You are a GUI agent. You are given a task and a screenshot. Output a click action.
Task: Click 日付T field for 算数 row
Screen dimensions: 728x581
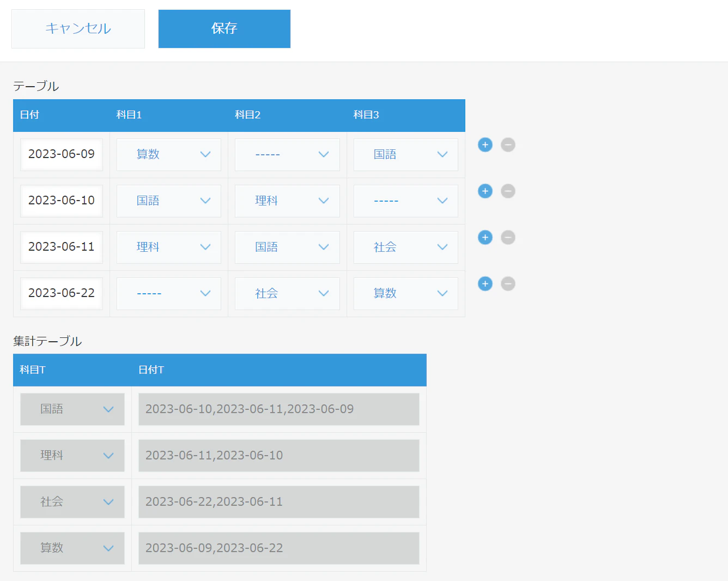(x=279, y=548)
